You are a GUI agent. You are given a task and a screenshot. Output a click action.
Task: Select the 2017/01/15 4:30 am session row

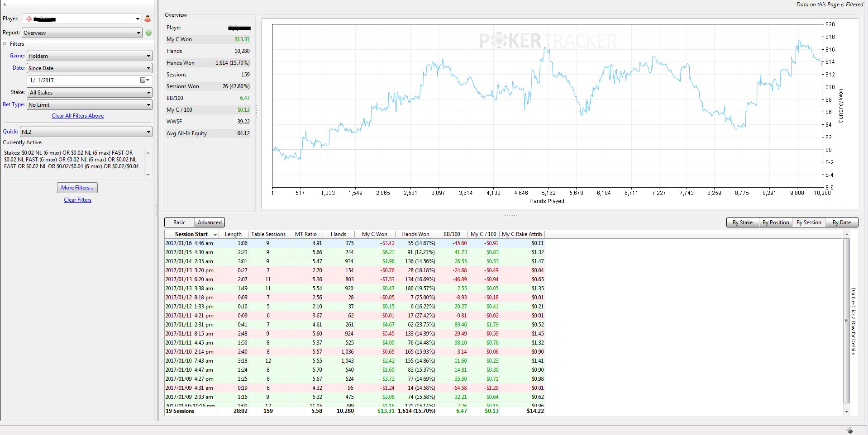pyautogui.click(x=354, y=252)
